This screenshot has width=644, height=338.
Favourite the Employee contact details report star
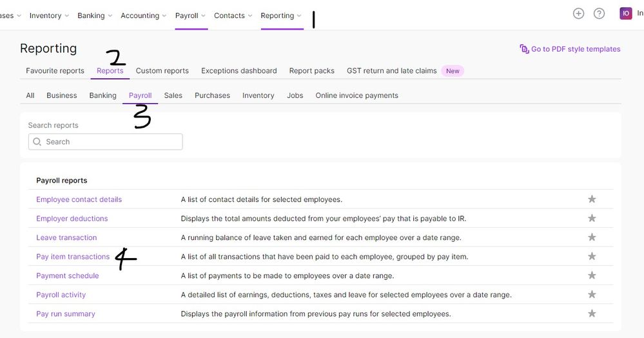592,199
